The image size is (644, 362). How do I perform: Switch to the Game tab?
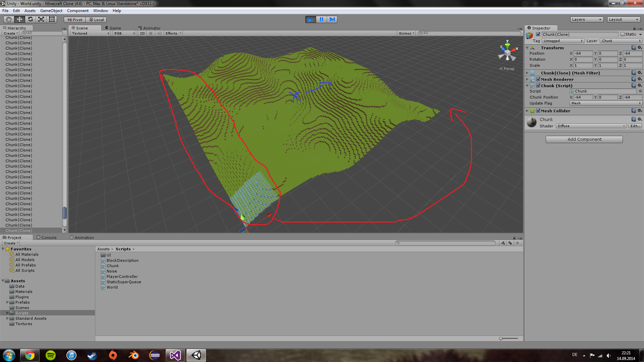113,28
